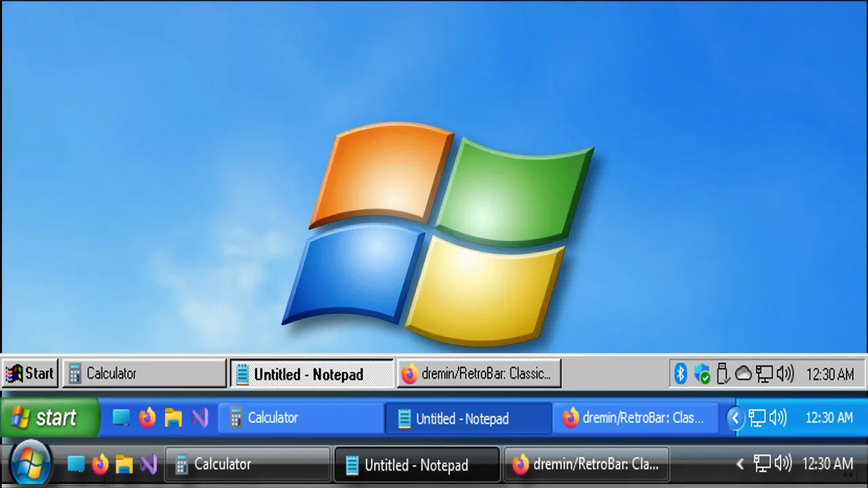This screenshot has height=488, width=868.
Task: Open the network icon in the blue XP tray
Action: (x=757, y=418)
